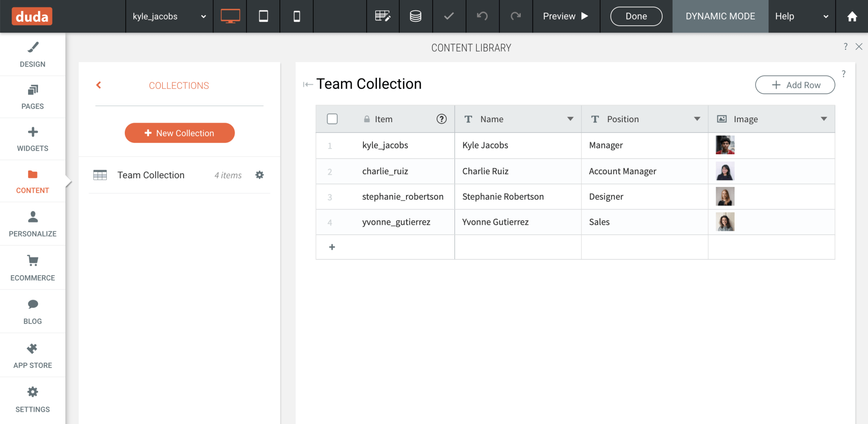Select the Widgets sidebar icon
Viewport: 868px width, 424px height.
(x=32, y=138)
